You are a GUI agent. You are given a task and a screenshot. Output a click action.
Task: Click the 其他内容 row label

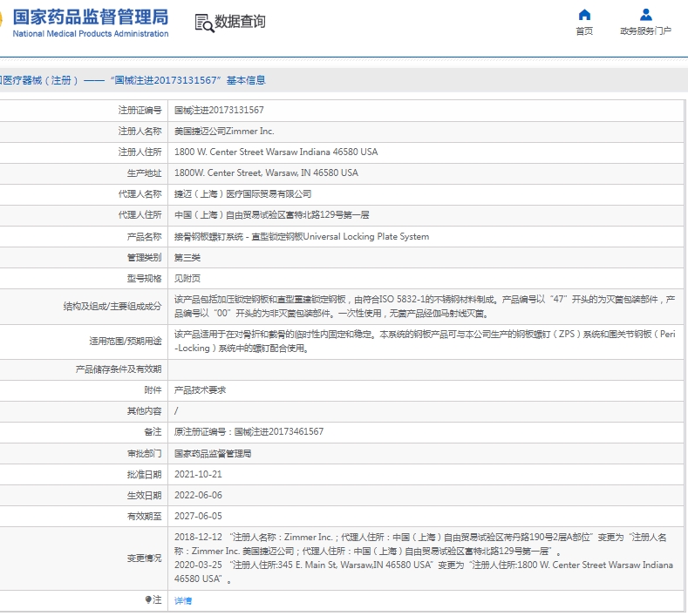[145, 411]
